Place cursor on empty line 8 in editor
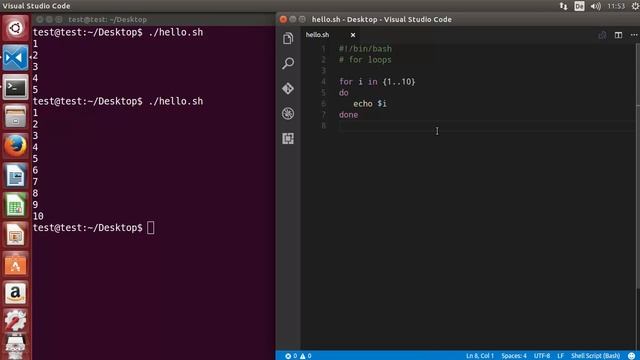Image resolution: width=640 pixels, height=360 pixels. click(x=486, y=126)
